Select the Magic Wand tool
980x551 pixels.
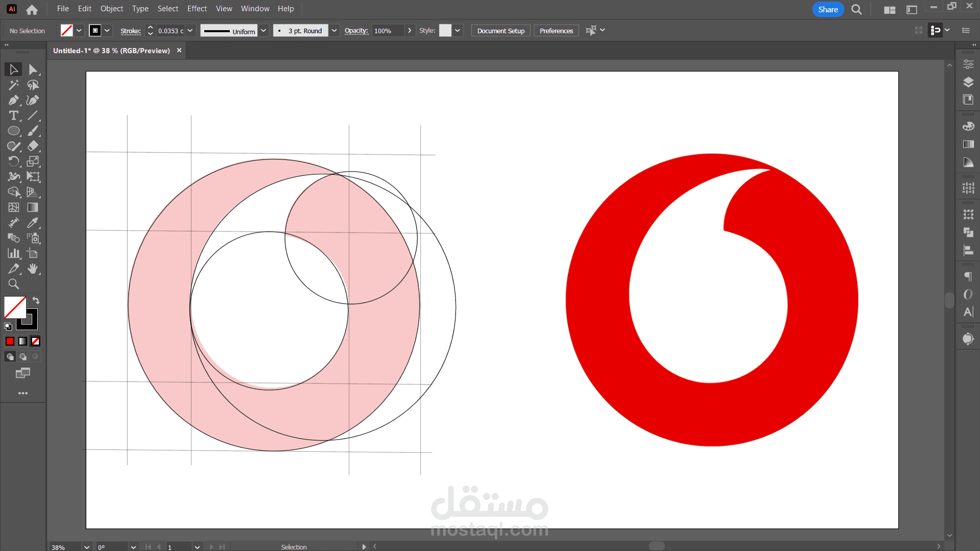click(x=13, y=85)
